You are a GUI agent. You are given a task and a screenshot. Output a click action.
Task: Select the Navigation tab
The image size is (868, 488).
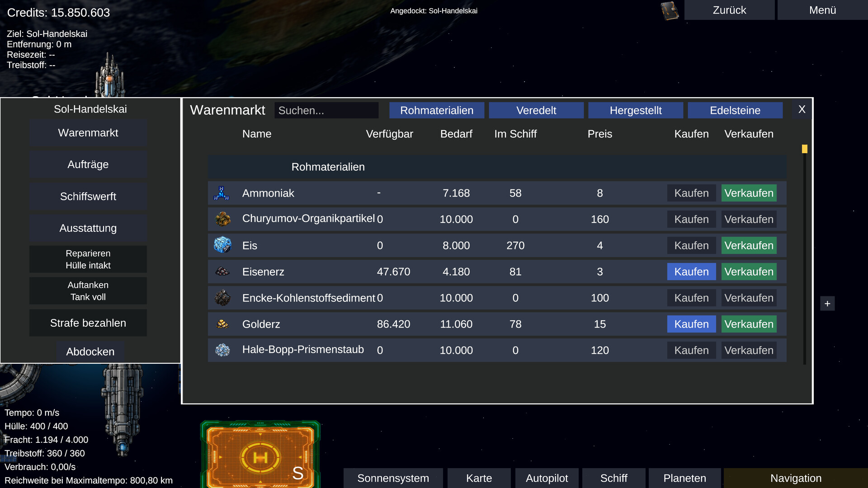796,478
